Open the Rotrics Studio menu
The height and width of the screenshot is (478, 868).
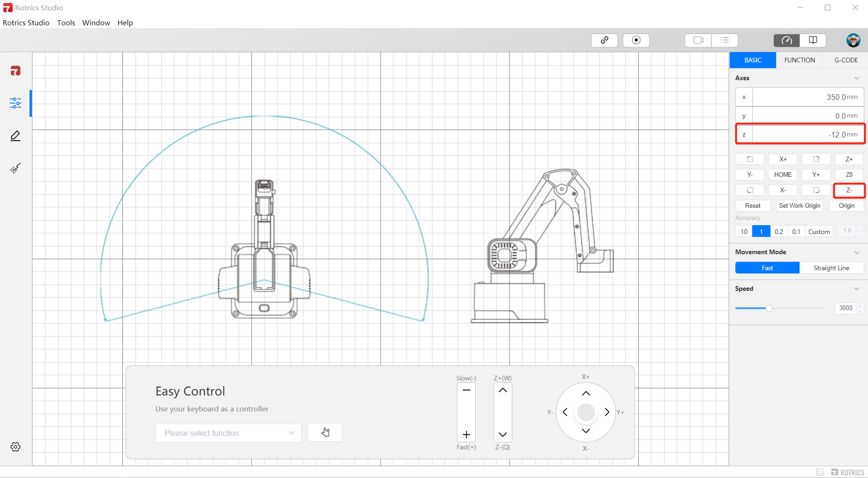[x=26, y=23]
